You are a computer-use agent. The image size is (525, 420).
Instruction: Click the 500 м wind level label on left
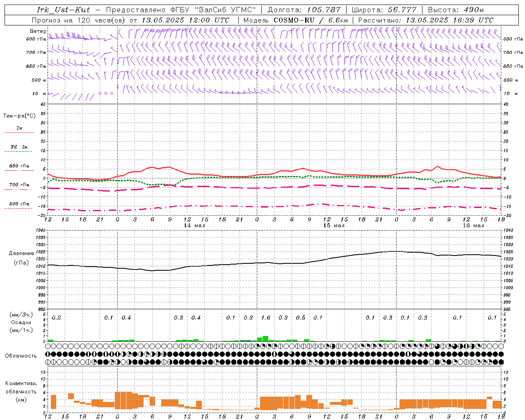tap(39, 80)
